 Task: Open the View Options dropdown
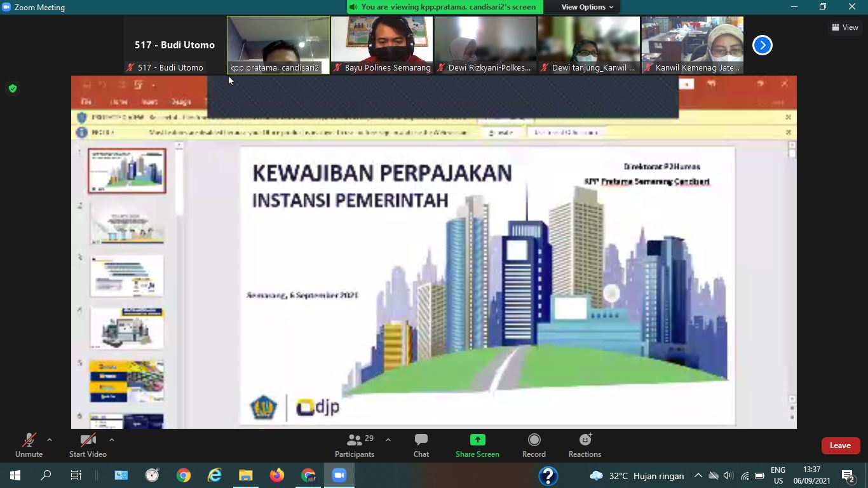[587, 7]
